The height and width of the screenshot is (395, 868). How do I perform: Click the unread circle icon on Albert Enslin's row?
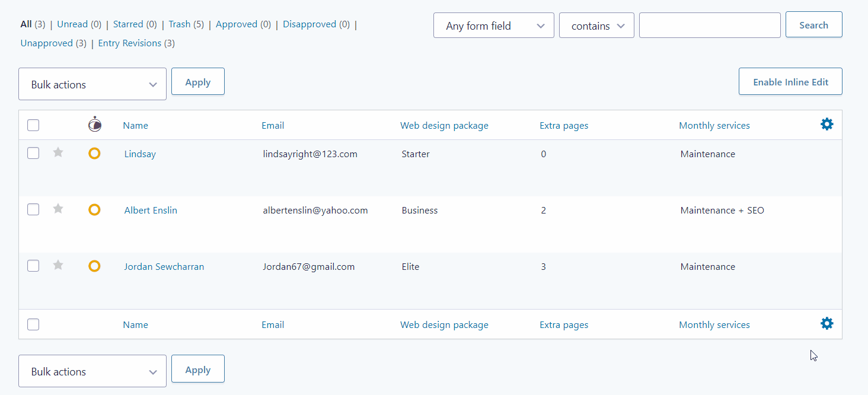coord(94,209)
